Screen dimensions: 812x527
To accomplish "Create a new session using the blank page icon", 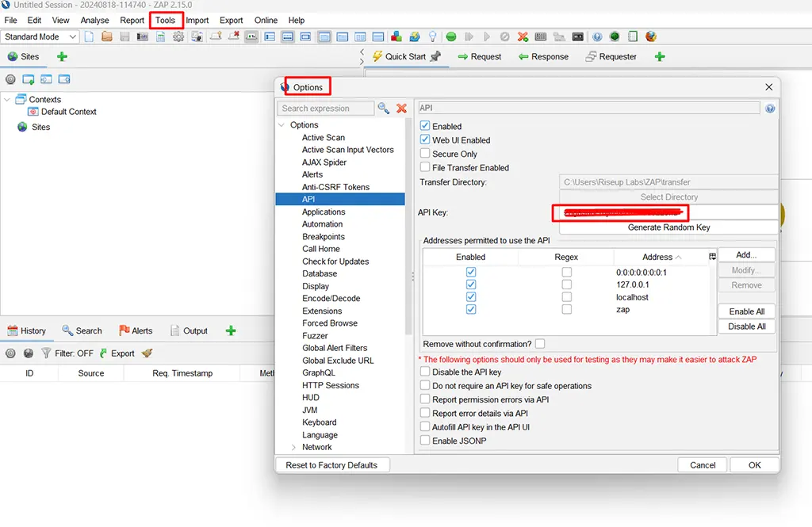I will tap(89, 36).
